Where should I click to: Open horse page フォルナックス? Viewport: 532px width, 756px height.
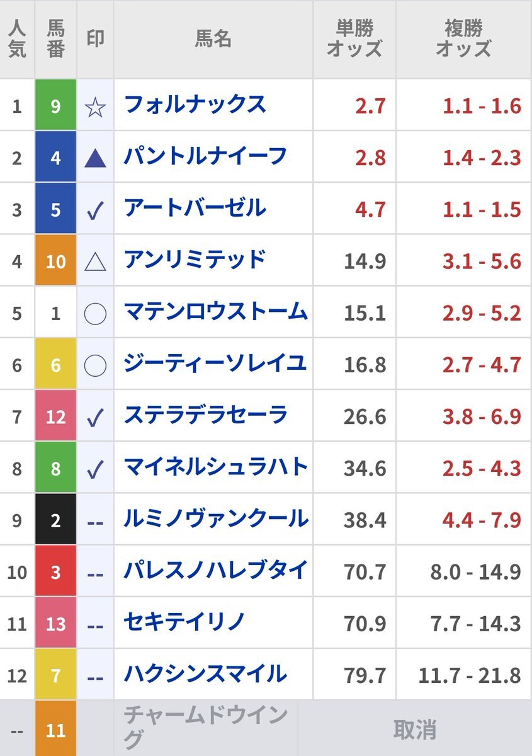(x=195, y=105)
